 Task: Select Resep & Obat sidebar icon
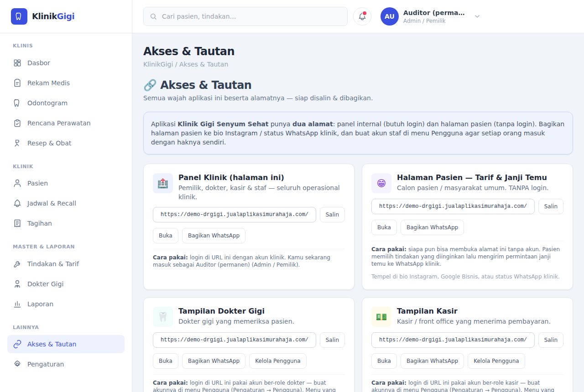(17, 143)
